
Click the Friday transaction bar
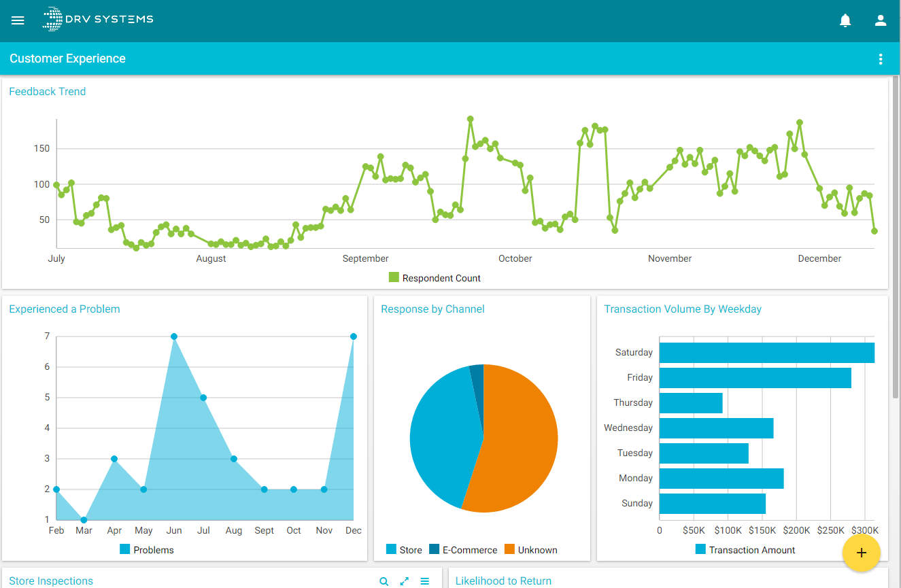pyautogui.click(x=755, y=378)
